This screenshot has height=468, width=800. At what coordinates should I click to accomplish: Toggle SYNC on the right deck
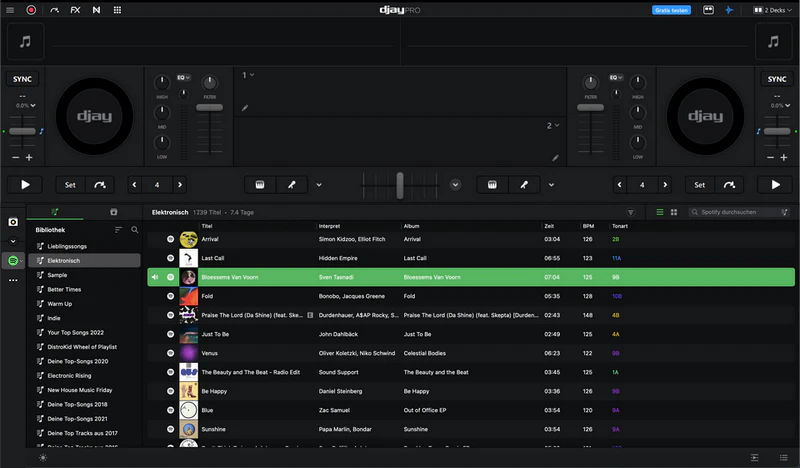pyautogui.click(x=776, y=79)
